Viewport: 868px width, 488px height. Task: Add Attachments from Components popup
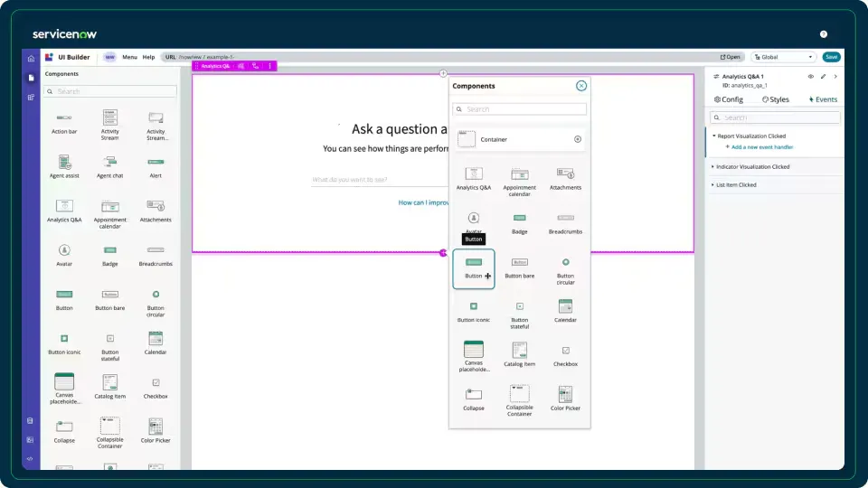[565, 180]
